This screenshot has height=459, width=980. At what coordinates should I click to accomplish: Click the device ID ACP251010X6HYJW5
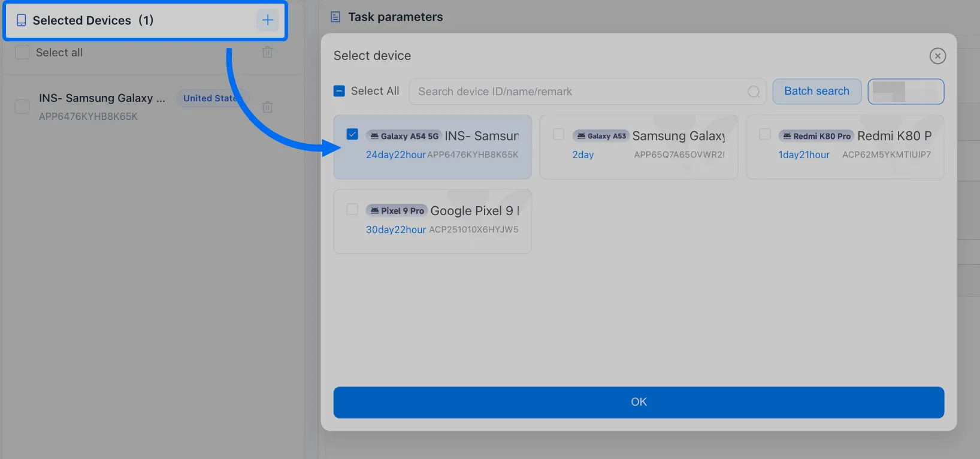[x=474, y=230]
